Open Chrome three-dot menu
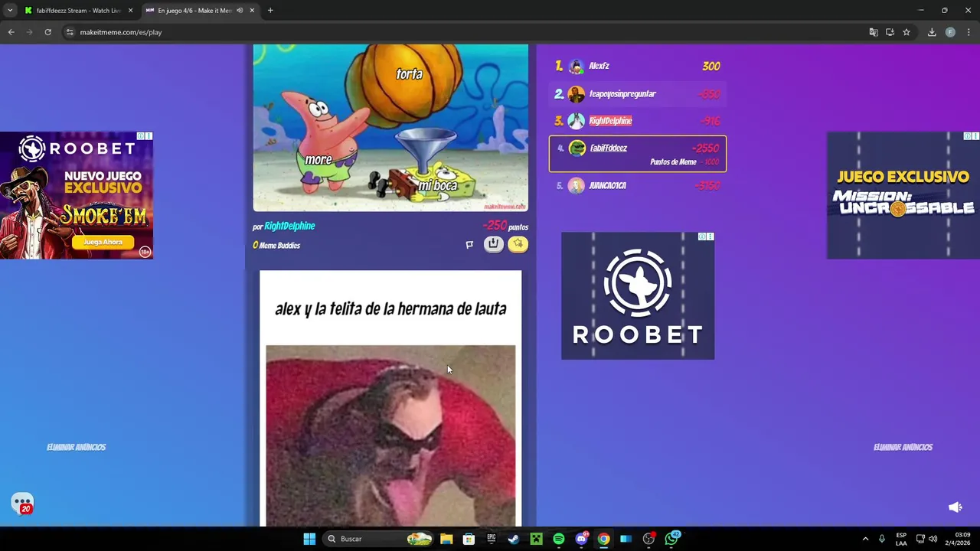 coord(969,32)
